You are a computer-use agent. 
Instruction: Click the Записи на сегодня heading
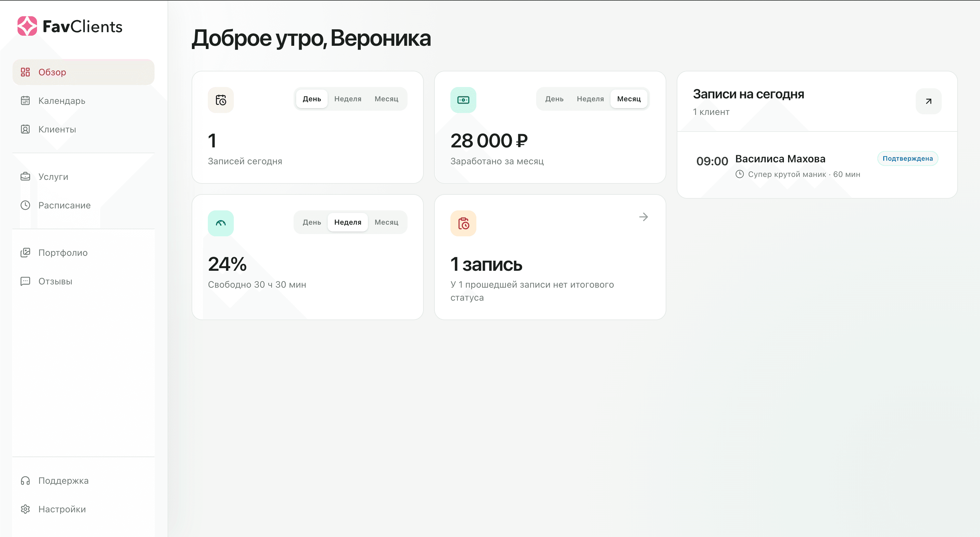[x=748, y=94]
